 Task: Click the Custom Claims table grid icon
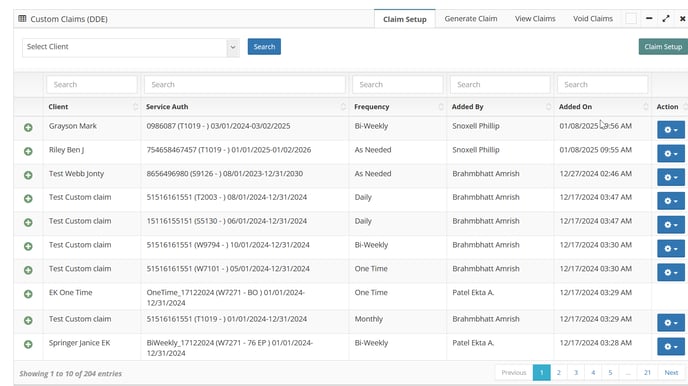pyautogui.click(x=22, y=18)
